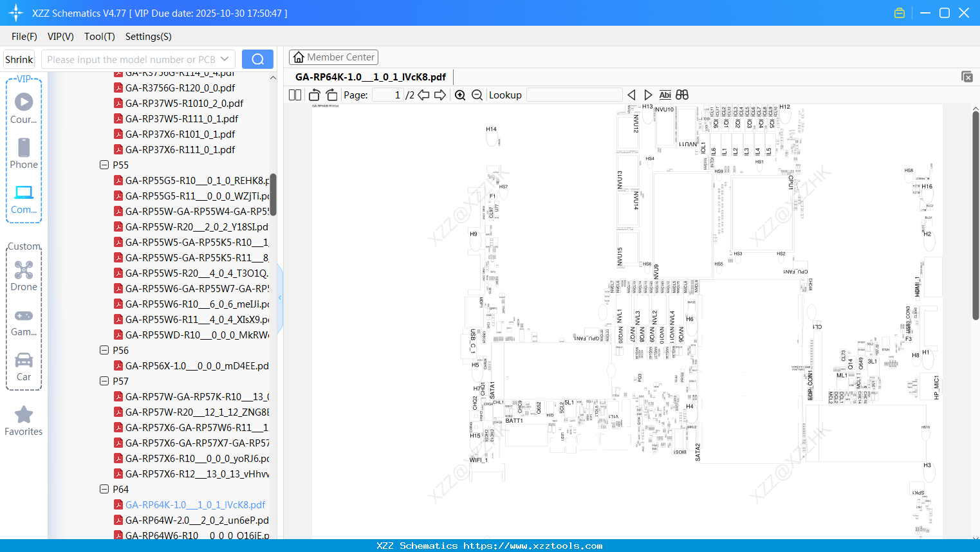
Task: Open the GA-RP55W5-R20 T3O1Q file
Action: tap(197, 273)
